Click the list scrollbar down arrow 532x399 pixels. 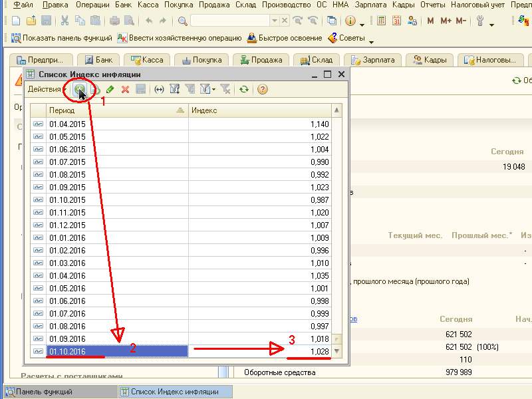click(x=336, y=351)
